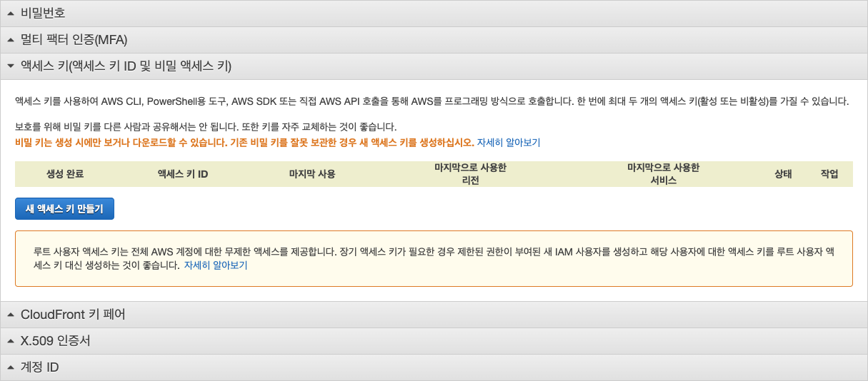Click the 상태 column header

[x=783, y=174]
